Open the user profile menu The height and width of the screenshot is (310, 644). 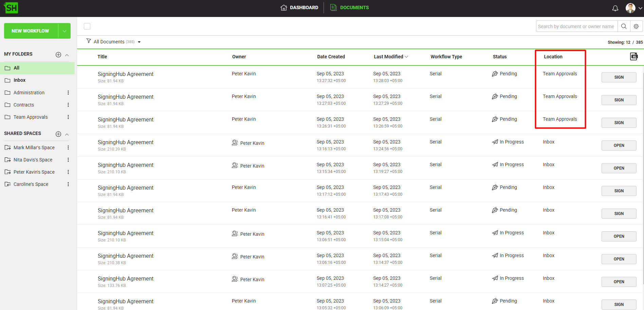click(x=633, y=8)
